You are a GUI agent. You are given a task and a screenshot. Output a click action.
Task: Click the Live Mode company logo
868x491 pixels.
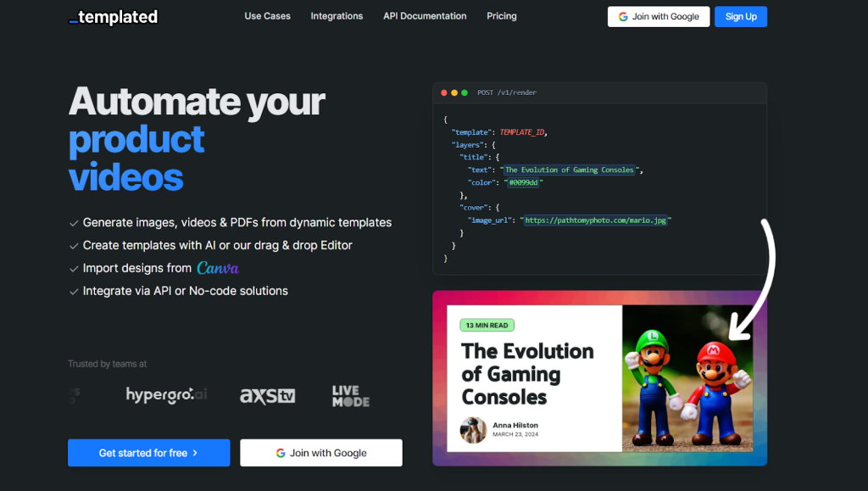[x=351, y=396]
